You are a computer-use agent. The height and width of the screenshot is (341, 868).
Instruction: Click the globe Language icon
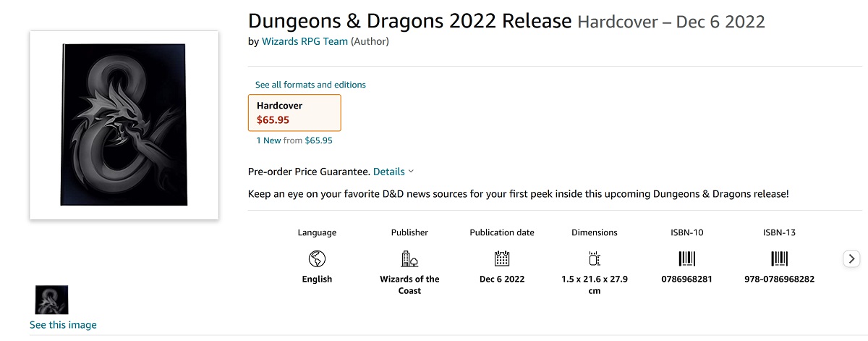(317, 258)
